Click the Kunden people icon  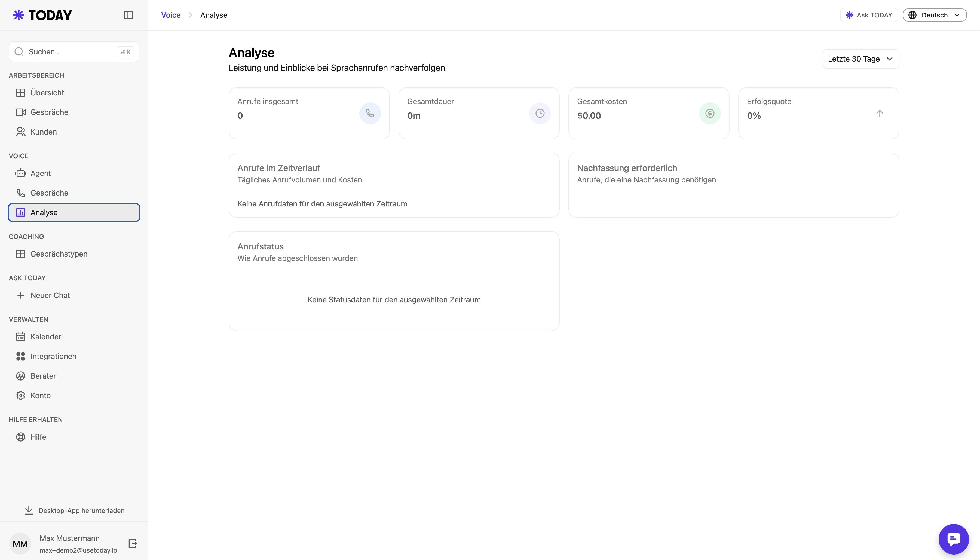pos(21,132)
